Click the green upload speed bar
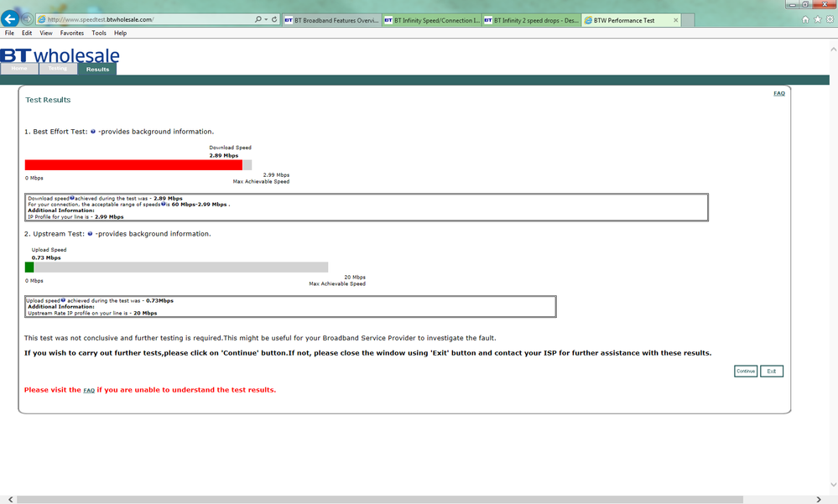This screenshot has width=838, height=504. (x=29, y=268)
